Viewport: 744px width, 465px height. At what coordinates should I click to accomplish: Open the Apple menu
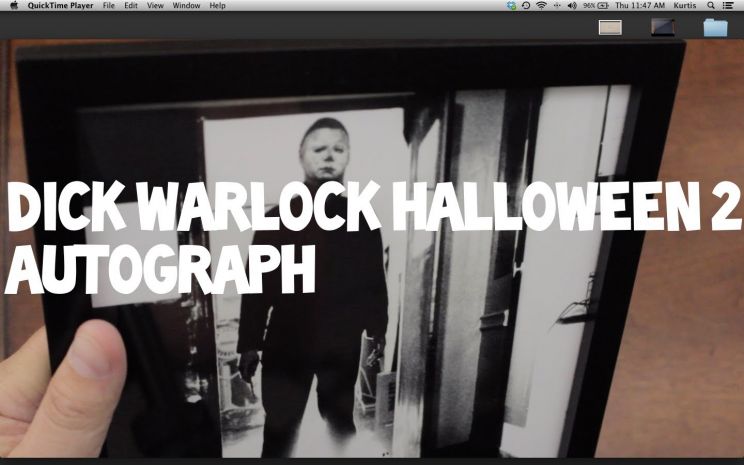14,6
